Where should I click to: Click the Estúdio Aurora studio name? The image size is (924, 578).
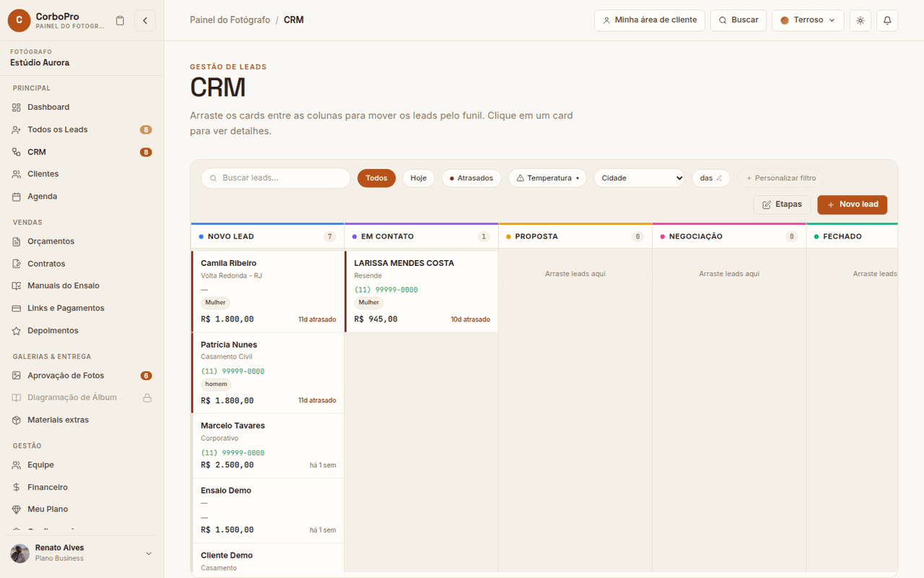coord(40,63)
